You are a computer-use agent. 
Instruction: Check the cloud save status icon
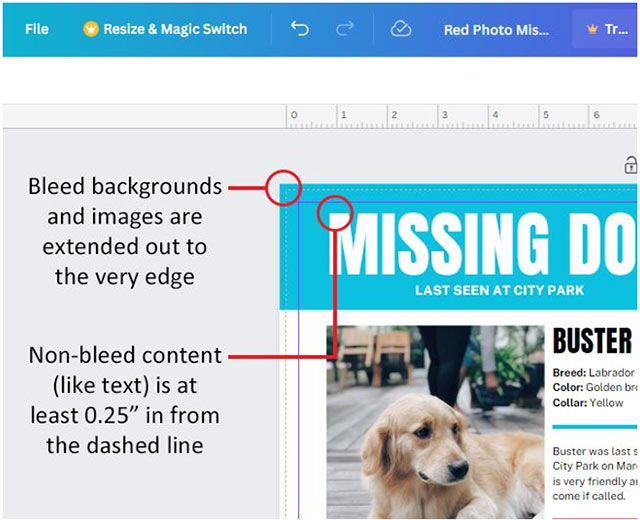click(x=401, y=29)
